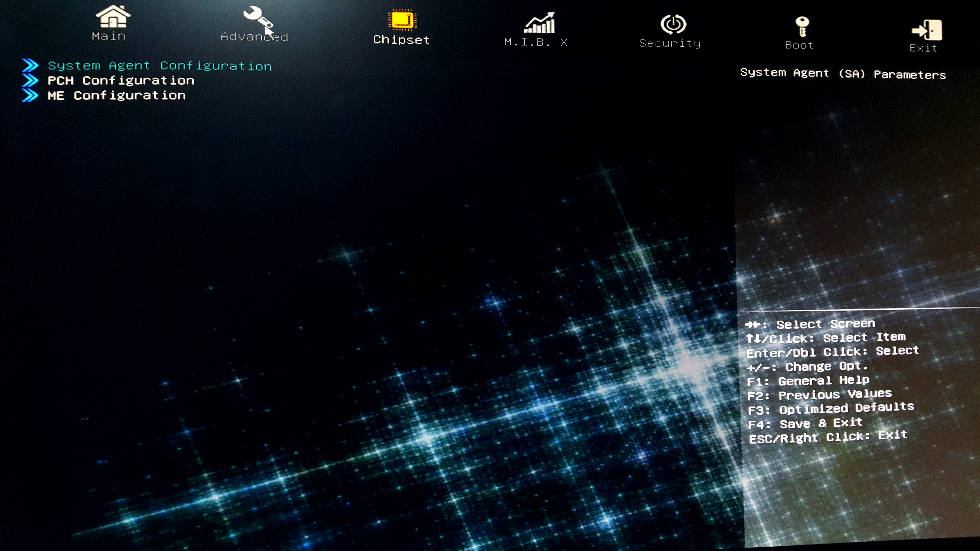Open the Boot tab label
Screen dimensions: 980x551
799,45
